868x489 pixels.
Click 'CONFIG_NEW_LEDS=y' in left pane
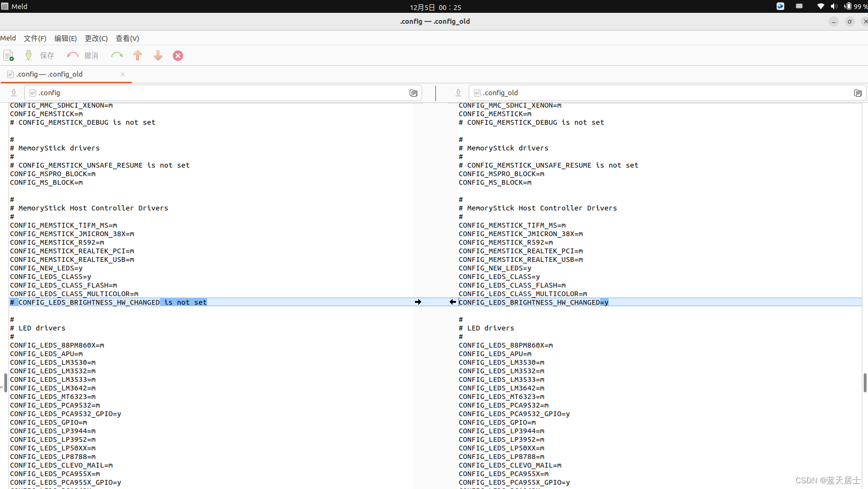[46, 268]
